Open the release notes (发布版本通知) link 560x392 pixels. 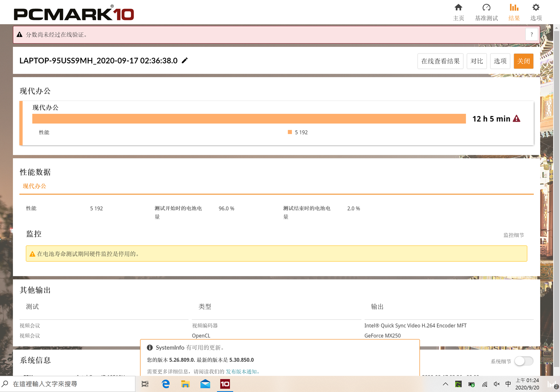coord(241,372)
